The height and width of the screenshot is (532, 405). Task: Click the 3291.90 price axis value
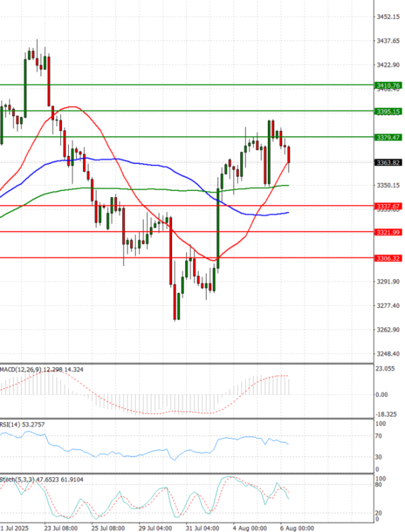(388, 282)
